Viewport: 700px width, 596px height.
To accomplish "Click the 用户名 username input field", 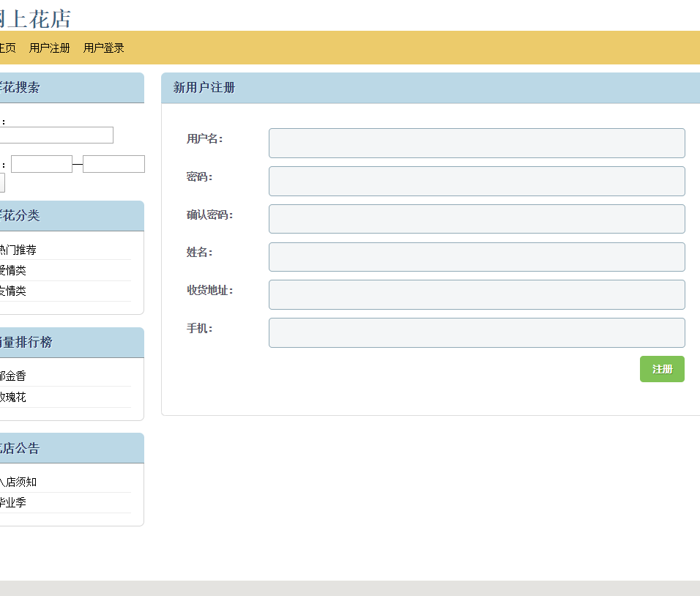I will tap(477, 143).
